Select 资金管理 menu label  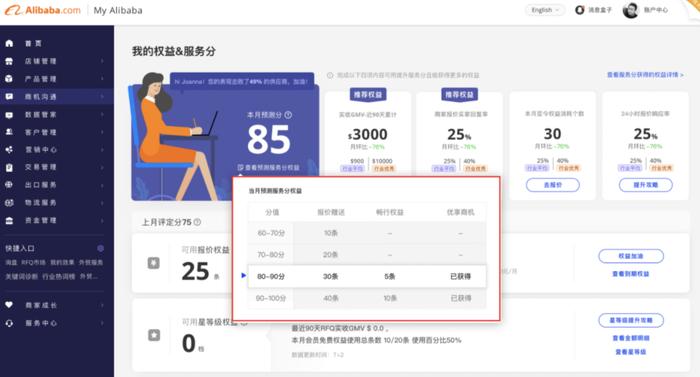41,221
